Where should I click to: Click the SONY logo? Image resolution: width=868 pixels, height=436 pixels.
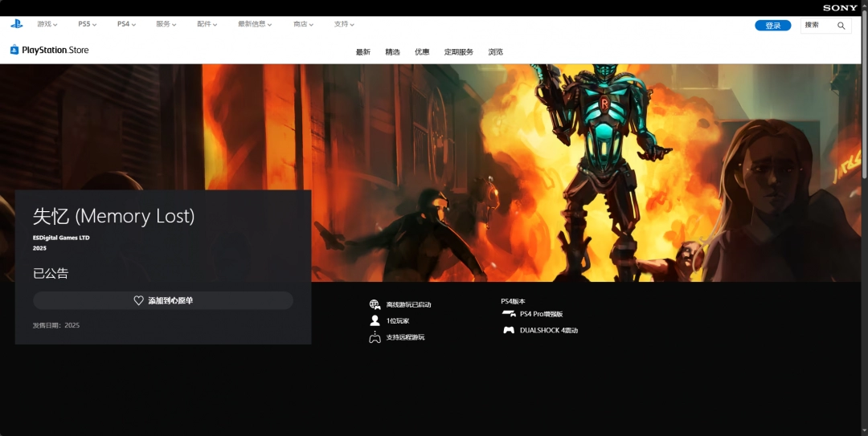click(x=840, y=8)
